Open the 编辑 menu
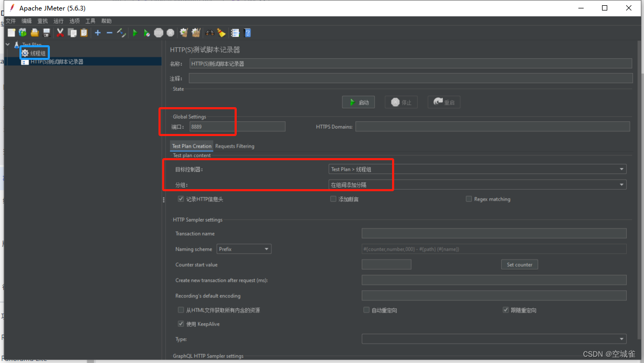Screen dimensions: 644x363 pos(27,21)
